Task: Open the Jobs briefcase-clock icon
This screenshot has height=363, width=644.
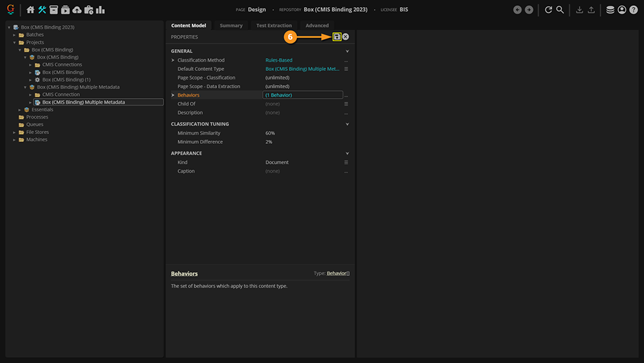Action: tap(89, 10)
